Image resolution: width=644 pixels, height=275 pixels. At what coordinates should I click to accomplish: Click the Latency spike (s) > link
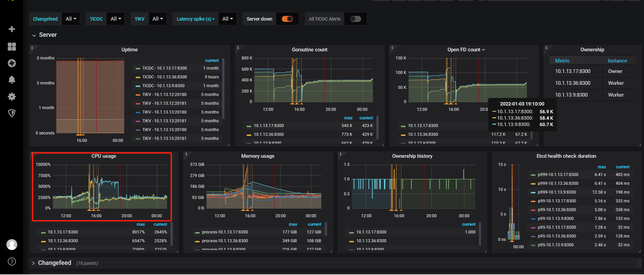[196, 19]
